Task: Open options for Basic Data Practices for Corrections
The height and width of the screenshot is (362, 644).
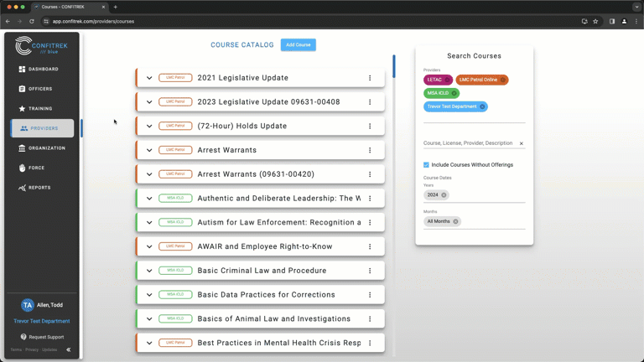Action: [370, 295]
